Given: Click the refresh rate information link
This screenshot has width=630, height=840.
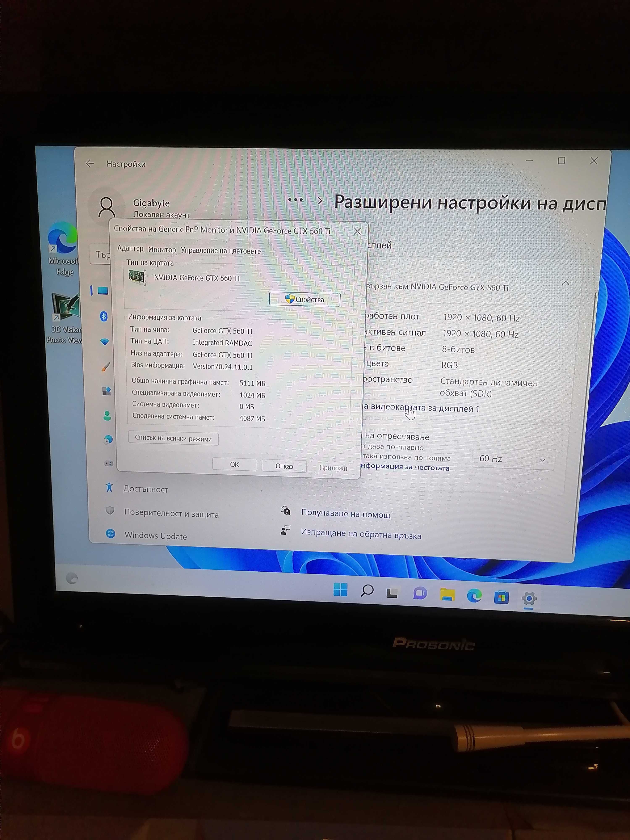Looking at the screenshot, I should point(406,467).
